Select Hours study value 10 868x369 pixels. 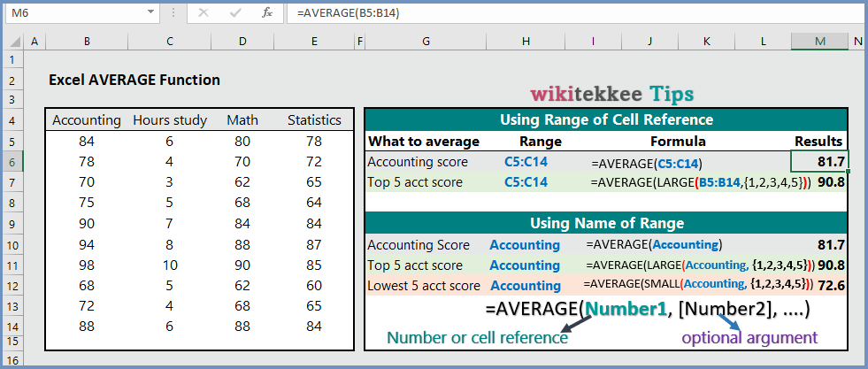coord(170,265)
